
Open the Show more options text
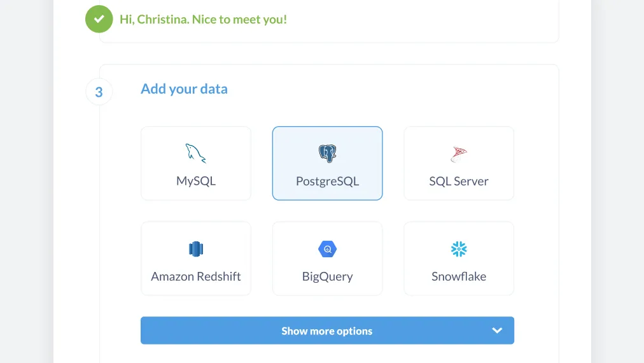pyautogui.click(x=327, y=331)
